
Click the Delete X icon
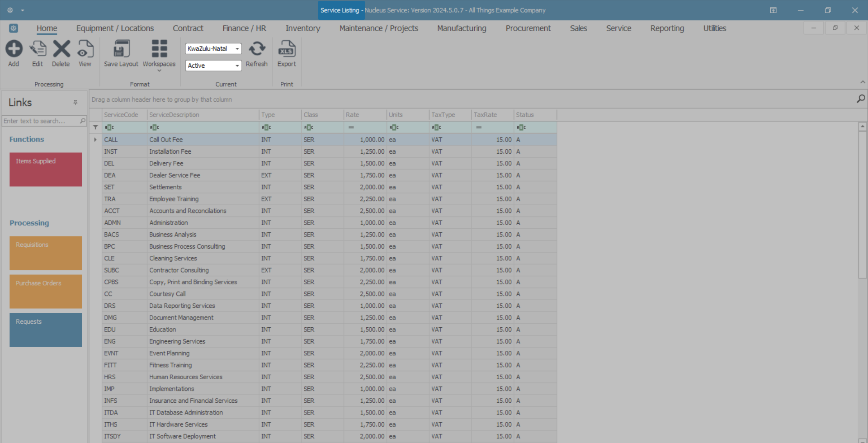pyautogui.click(x=61, y=49)
